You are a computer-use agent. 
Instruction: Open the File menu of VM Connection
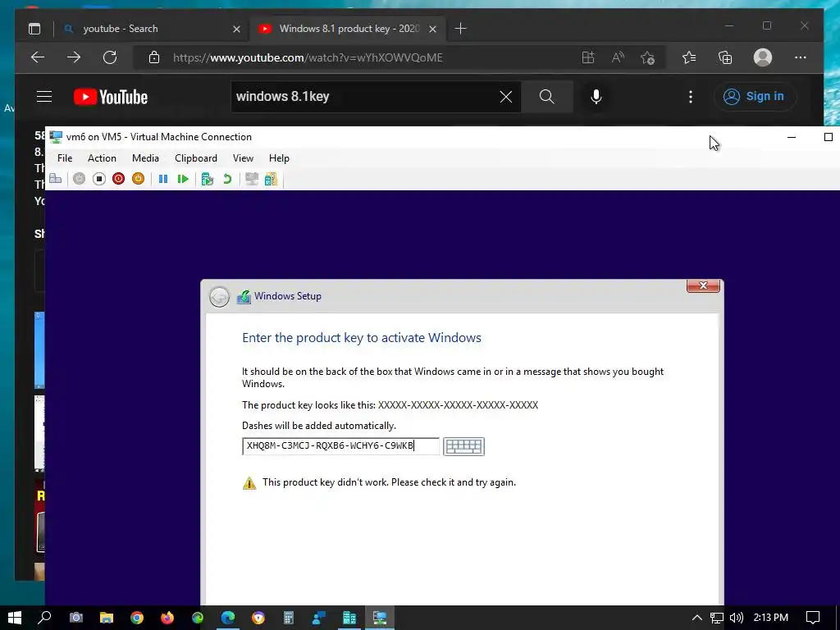click(x=65, y=158)
